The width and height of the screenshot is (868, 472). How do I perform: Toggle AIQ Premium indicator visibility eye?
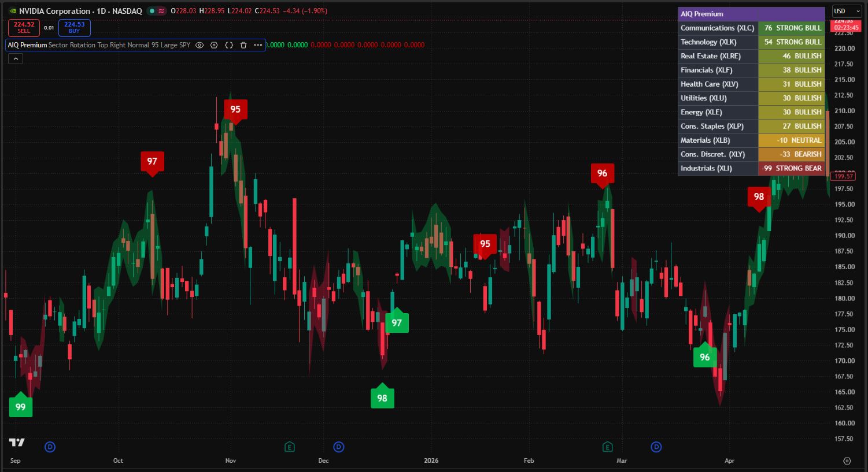[200, 45]
